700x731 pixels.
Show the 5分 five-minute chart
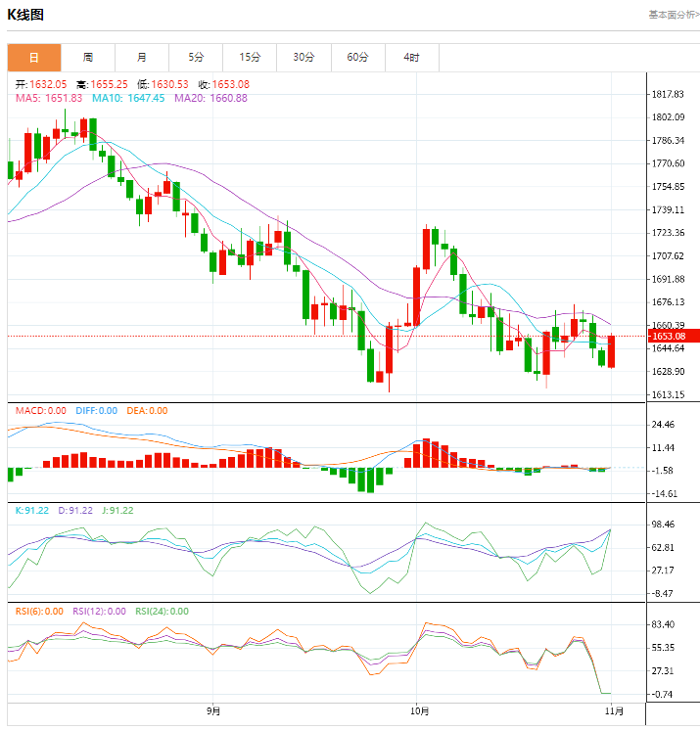(x=196, y=58)
